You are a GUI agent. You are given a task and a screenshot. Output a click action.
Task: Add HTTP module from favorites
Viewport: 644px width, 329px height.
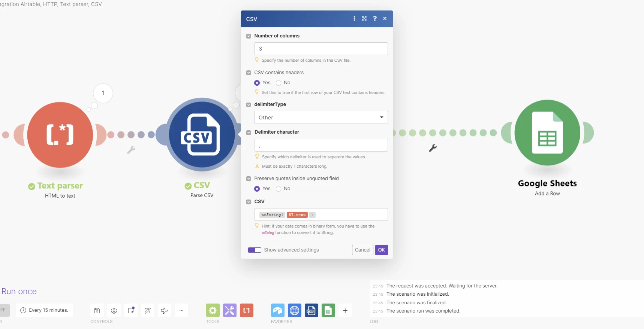pyautogui.click(x=295, y=310)
